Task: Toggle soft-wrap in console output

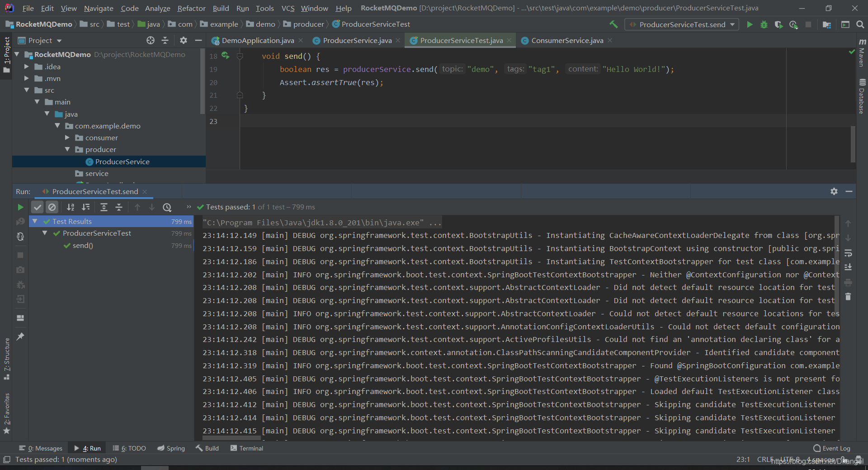Action: coord(848,253)
